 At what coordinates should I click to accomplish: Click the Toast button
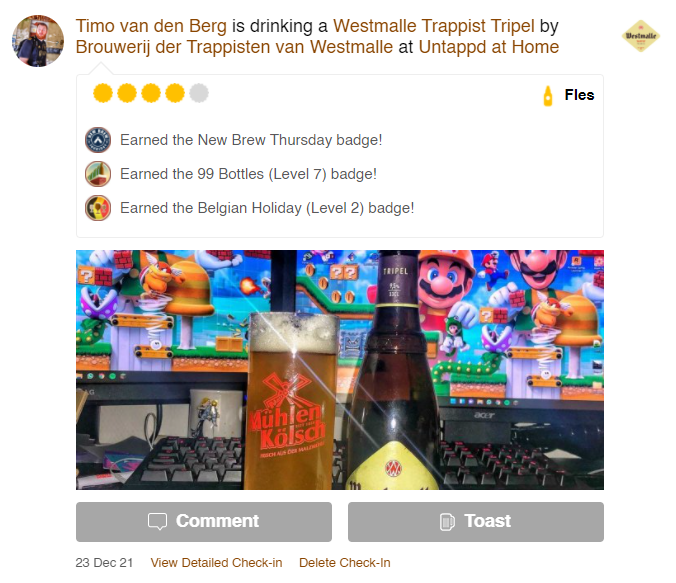tap(476, 522)
